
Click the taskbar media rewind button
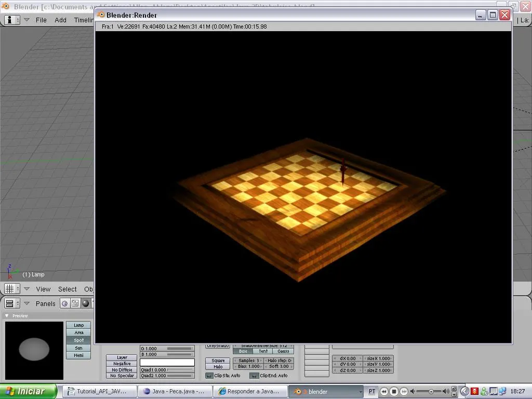click(384, 391)
